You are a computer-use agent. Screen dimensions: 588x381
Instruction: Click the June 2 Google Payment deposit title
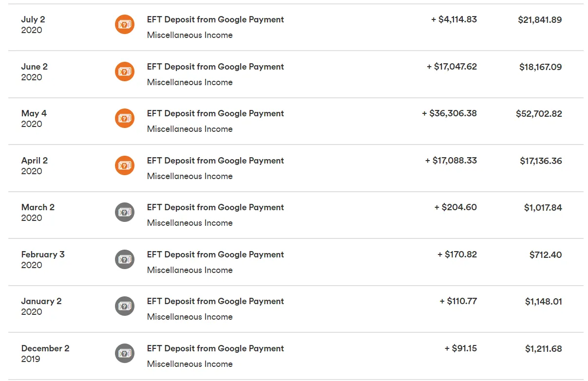(x=215, y=67)
